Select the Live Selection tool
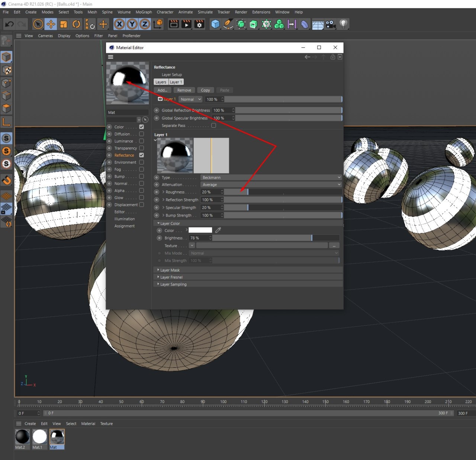Image resolution: width=476 pixels, height=460 pixels. [x=38, y=25]
